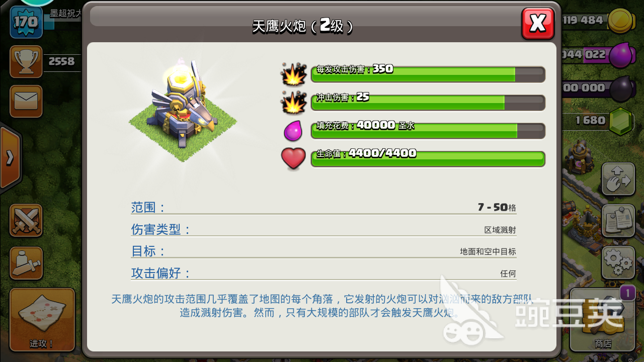Tap the pink elixir drop resource icon

click(x=621, y=54)
